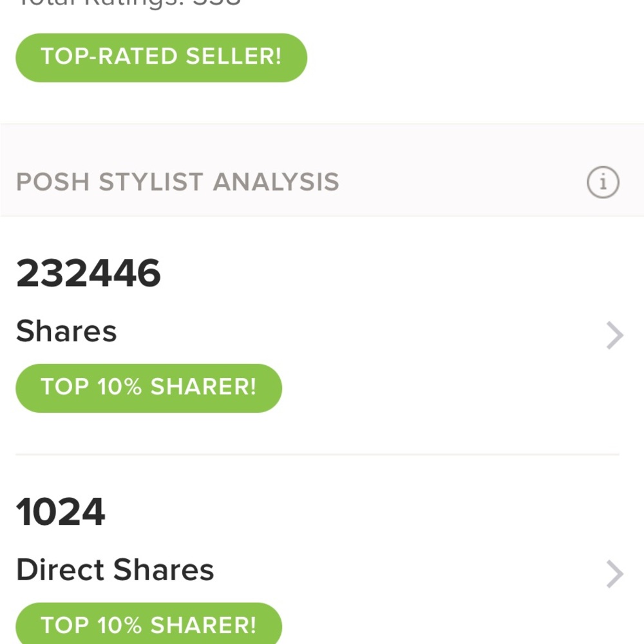Tap the Top-Rated Seller badge
Image resolution: width=644 pixels, height=644 pixels.
click(162, 57)
